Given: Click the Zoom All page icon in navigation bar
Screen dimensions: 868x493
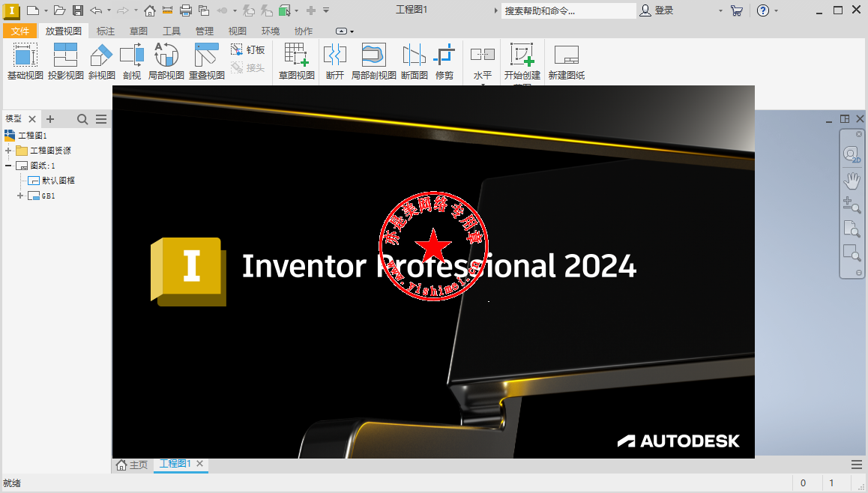Looking at the screenshot, I should point(852,229).
